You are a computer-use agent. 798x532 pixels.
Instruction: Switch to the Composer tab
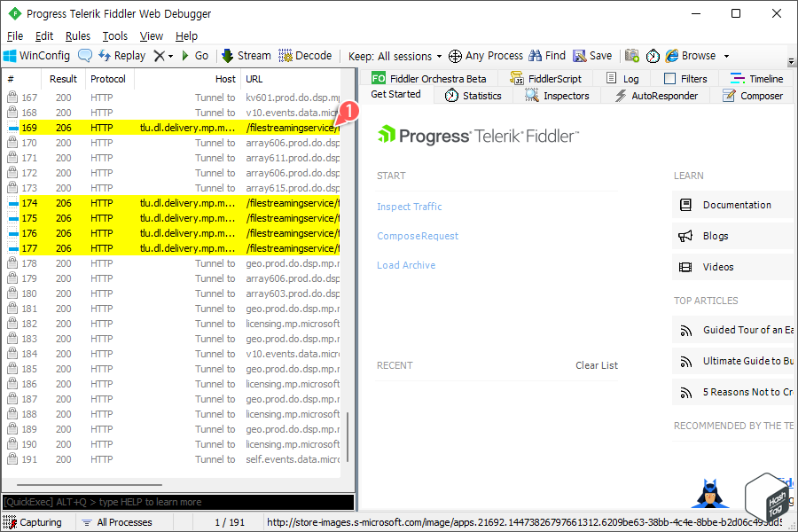click(x=753, y=96)
